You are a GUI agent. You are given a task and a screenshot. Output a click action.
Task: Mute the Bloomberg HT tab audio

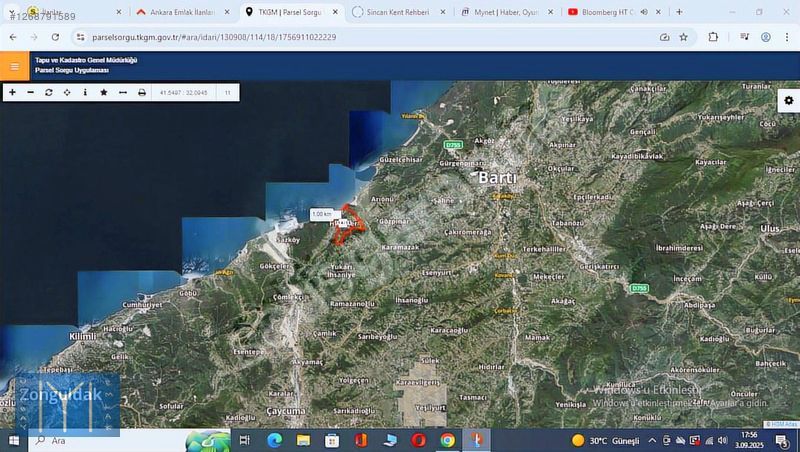643,12
